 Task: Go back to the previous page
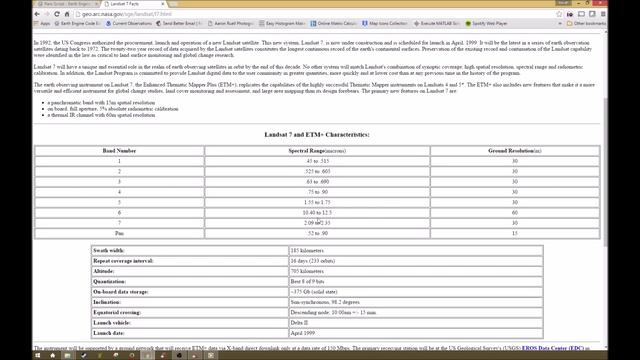(37, 14)
